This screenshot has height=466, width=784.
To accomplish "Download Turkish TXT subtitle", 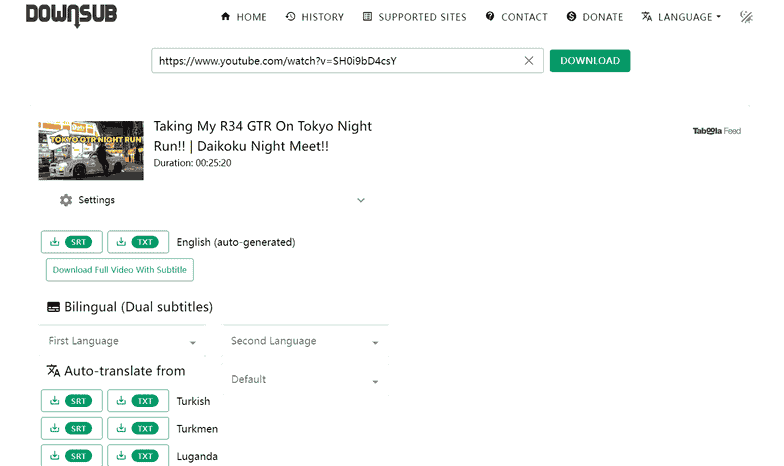I will pyautogui.click(x=138, y=401).
